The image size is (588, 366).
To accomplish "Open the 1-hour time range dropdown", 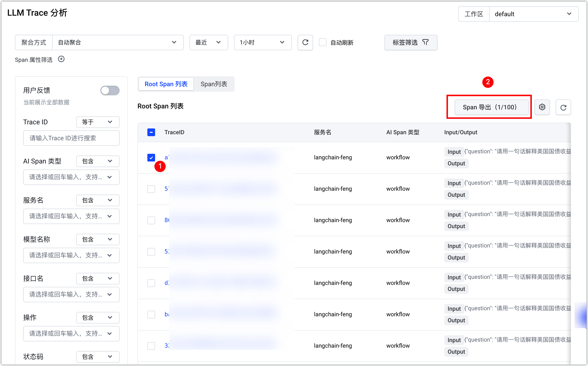I will (263, 42).
